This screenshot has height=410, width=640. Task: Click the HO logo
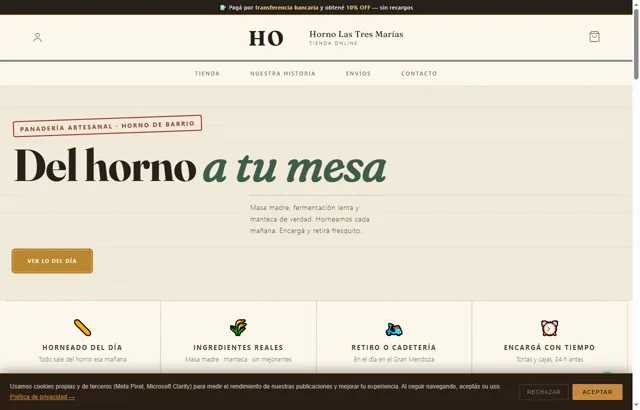click(x=266, y=38)
